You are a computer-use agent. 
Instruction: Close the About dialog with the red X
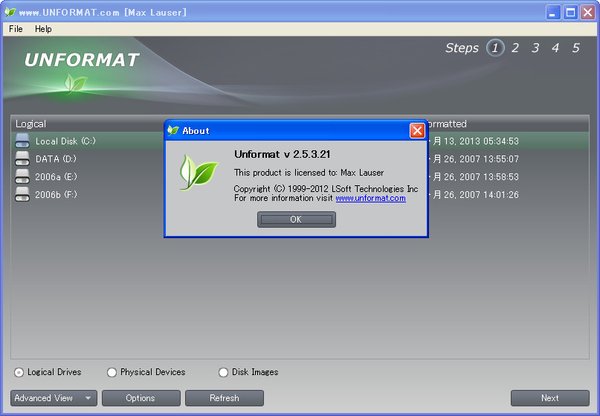[417, 131]
